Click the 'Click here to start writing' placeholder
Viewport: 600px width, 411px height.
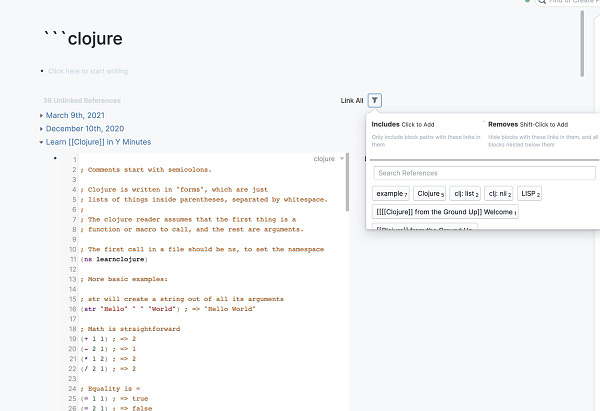88,71
